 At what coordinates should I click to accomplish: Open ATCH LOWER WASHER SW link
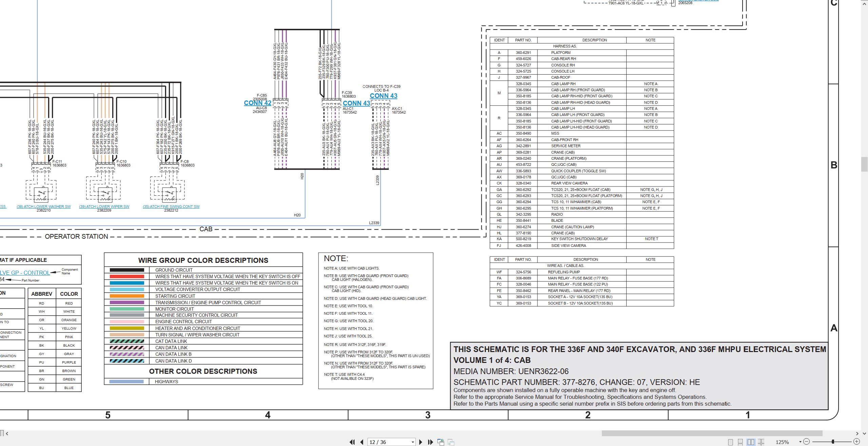(44, 207)
